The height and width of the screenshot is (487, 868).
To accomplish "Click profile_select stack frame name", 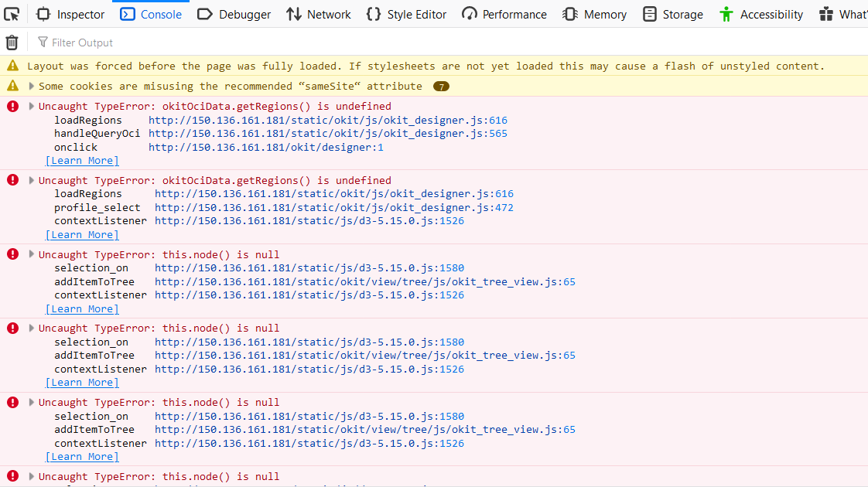I will tap(97, 207).
